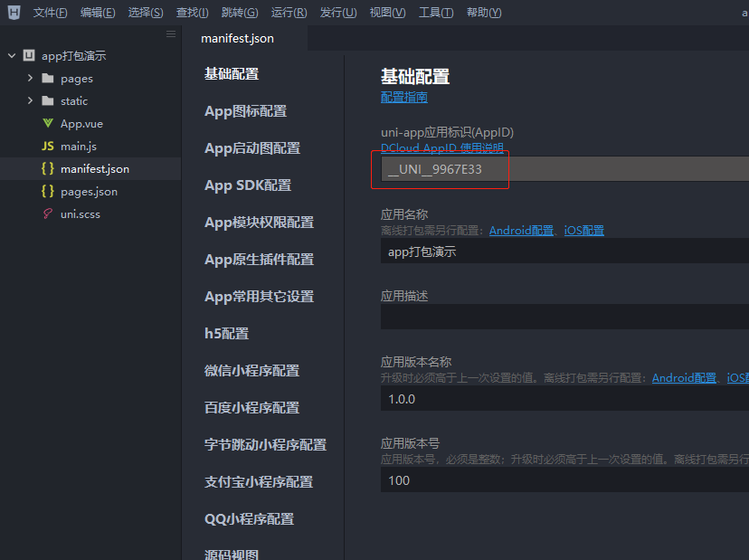Image resolution: width=749 pixels, height=560 pixels.
Task: Click the Android配置 link under 应用名称
Action: [x=521, y=230]
